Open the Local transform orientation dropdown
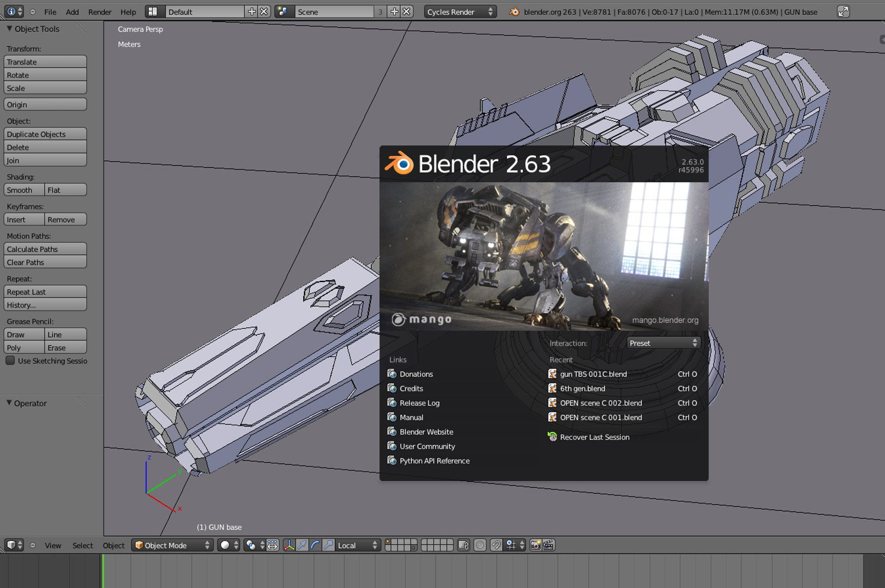This screenshot has height=588, width=885. (x=358, y=545)
